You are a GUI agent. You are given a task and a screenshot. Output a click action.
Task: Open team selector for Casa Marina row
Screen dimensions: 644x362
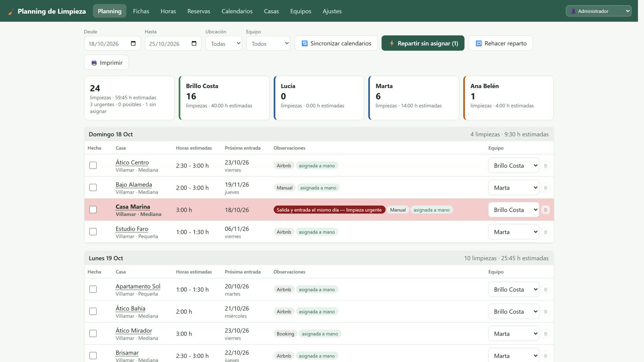pyautogui.click(x=513, y=209)
